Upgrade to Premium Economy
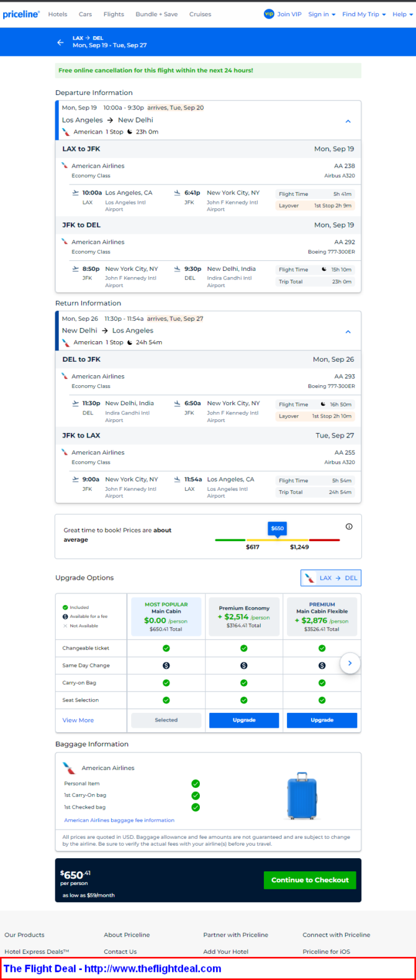The width and height of the screenshot is (416, 980). coord(244,720)
